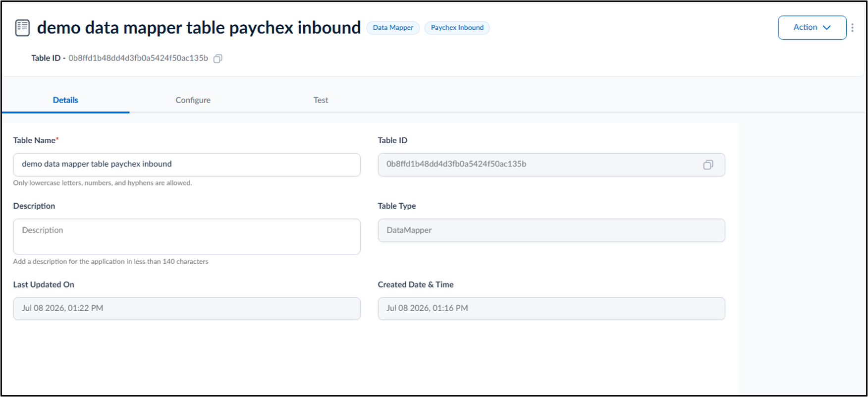Click the Last Updated On date field
Image resolution: width=868 pixels, height=397 pixels.
187,308
